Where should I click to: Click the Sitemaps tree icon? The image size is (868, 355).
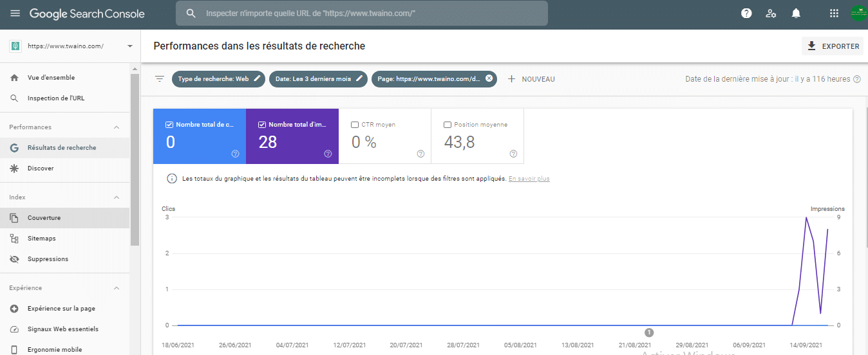point(14,239)
